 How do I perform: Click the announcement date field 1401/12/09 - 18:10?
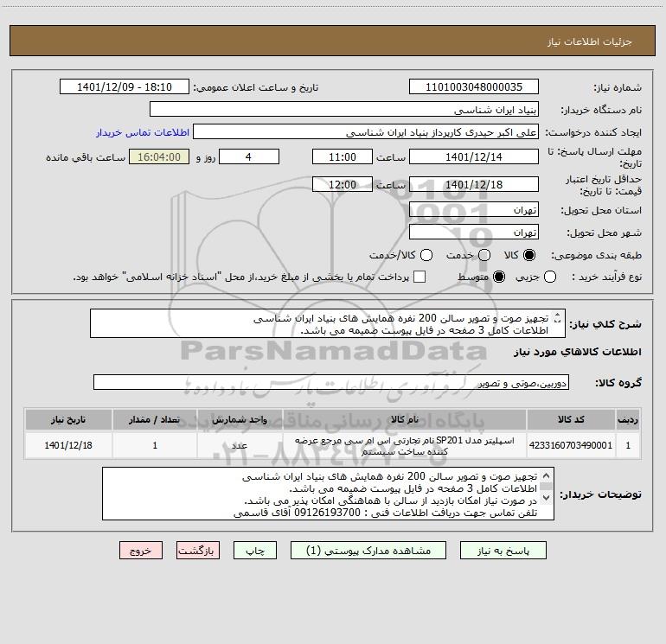point(125,86)
